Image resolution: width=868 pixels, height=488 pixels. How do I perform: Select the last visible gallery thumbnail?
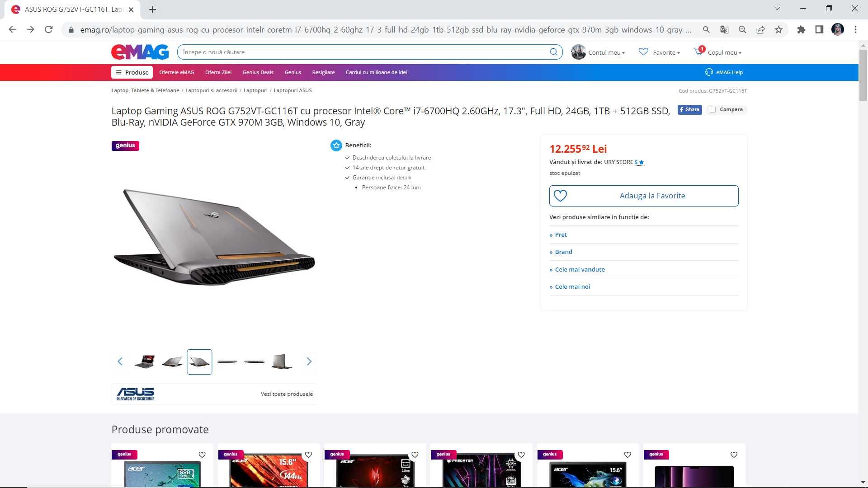pyautogui.click(x=282, y=361)
